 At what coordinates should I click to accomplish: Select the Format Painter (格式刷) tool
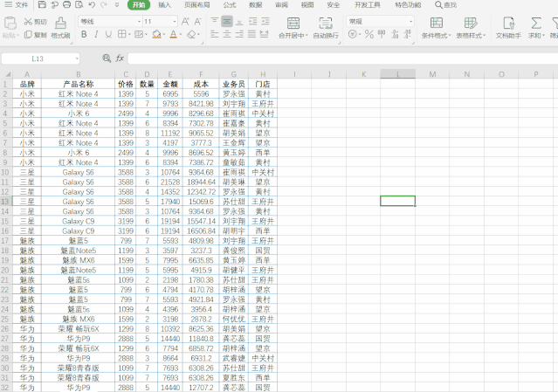[x=60, y=28]
